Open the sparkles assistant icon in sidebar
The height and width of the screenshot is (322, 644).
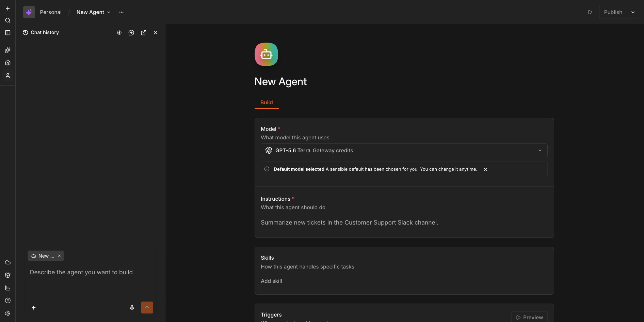[8, 50]
